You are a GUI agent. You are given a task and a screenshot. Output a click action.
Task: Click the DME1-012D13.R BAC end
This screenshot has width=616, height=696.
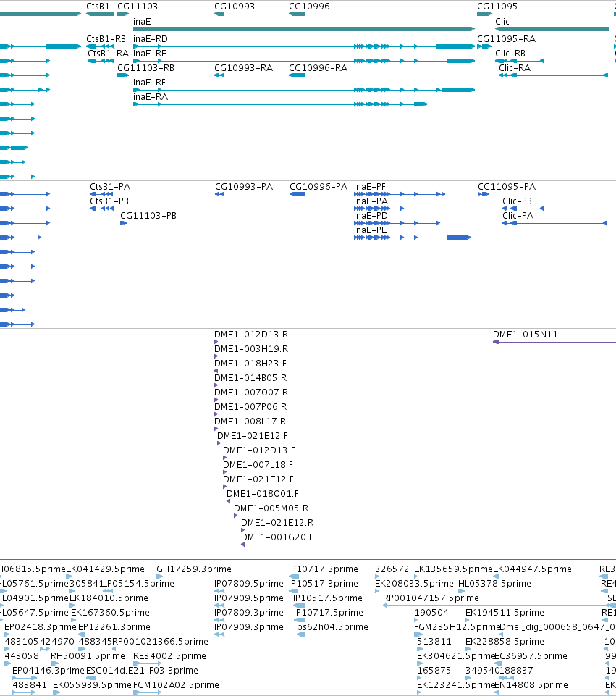pos(216,342)
